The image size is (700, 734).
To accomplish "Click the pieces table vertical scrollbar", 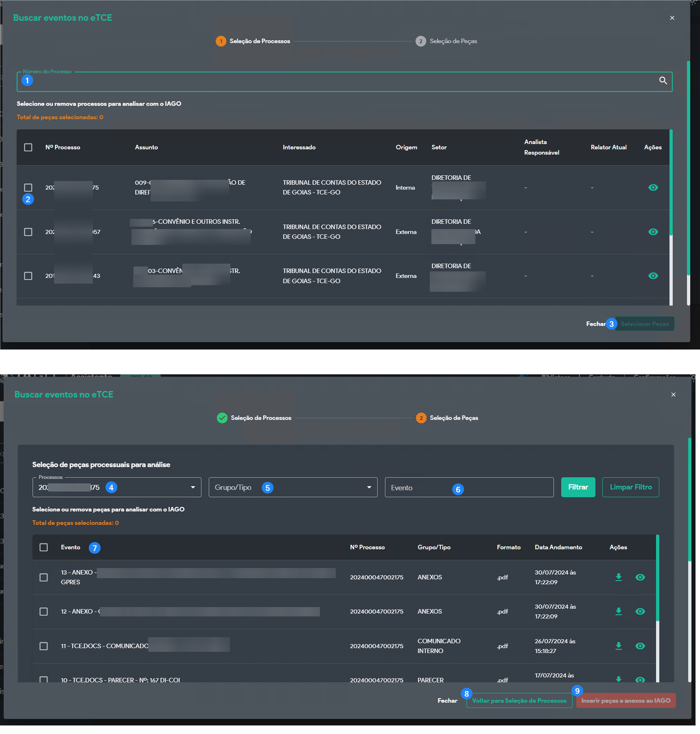I will (x=657, y=578).
